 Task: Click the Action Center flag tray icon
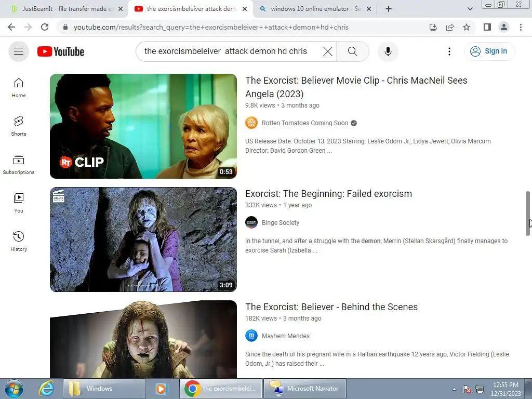(x=467, y=390)
